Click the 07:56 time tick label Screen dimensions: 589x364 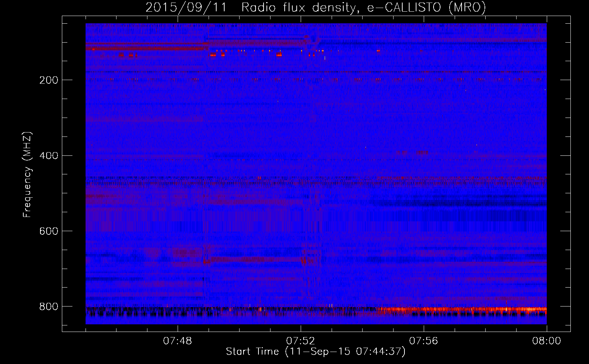pyautogui.click(x=424, y=341)
